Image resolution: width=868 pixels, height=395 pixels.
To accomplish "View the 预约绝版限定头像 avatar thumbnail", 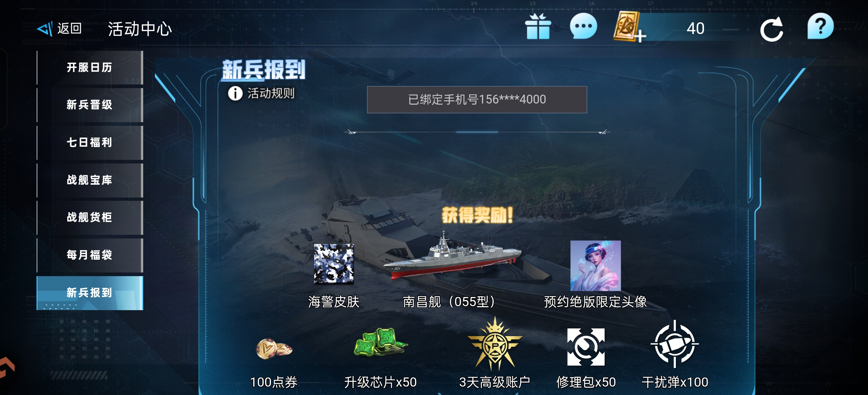I will click(x=595, y=266).
